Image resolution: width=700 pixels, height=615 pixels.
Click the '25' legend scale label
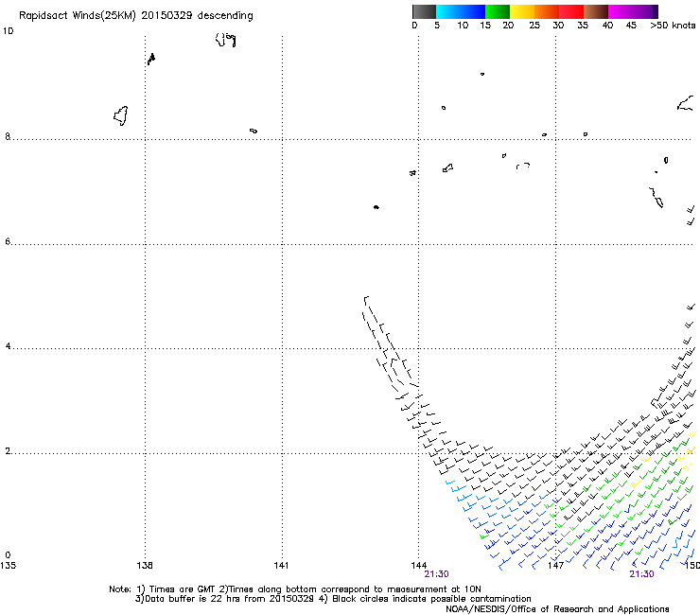pos(534,26)
